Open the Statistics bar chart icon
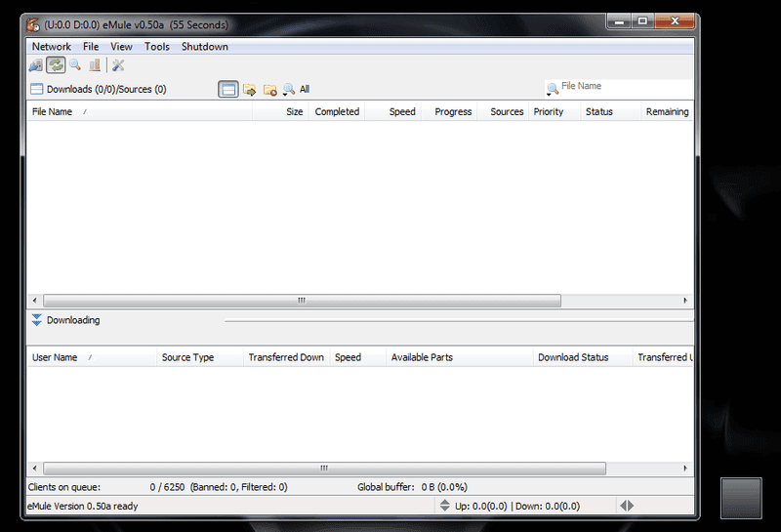 (95, 65)
